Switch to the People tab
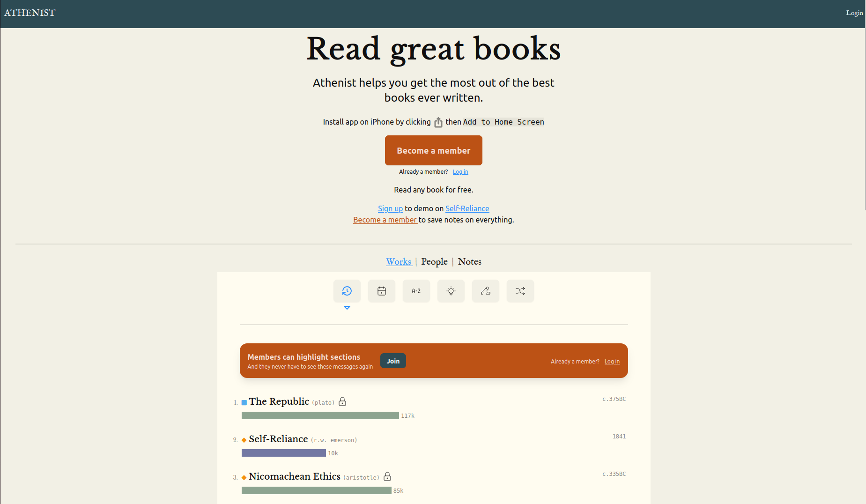 pyautogui.click(x=434, y=261)
